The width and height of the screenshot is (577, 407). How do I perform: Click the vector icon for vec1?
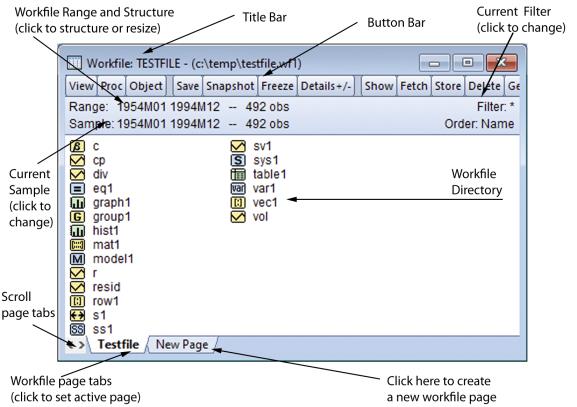238,203
